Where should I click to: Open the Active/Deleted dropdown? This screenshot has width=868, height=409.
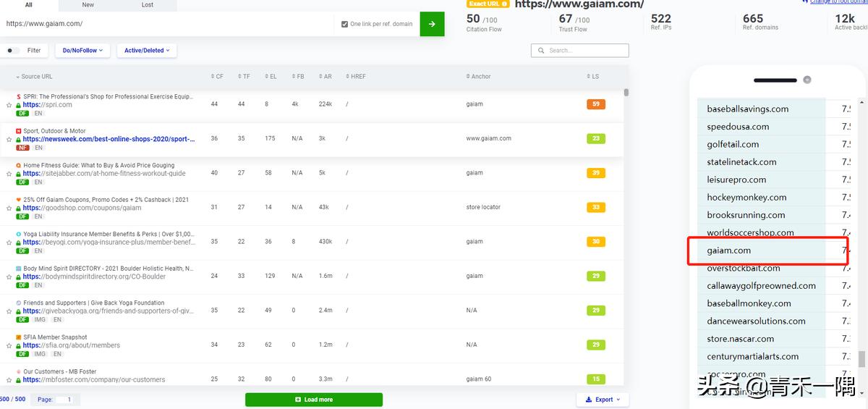147,51
